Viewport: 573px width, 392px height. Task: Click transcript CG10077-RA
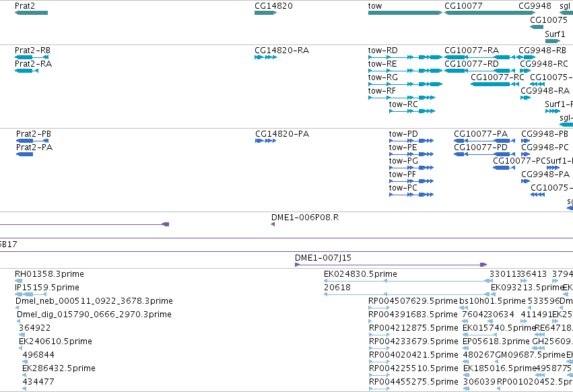(x=480, y=57)
